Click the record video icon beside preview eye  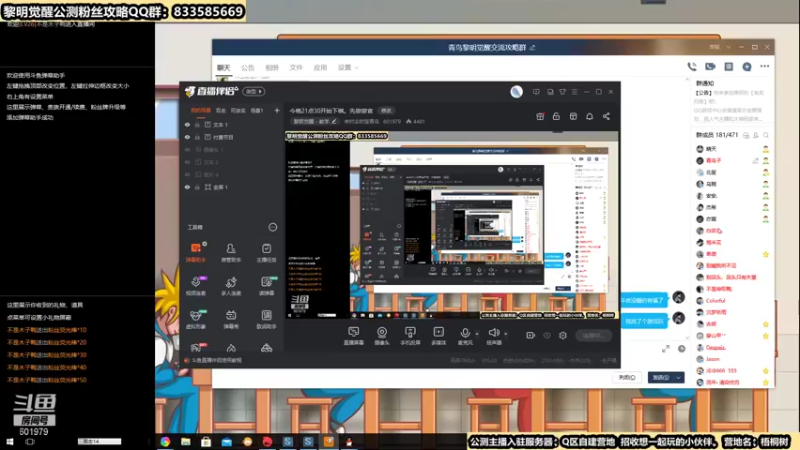531,335
